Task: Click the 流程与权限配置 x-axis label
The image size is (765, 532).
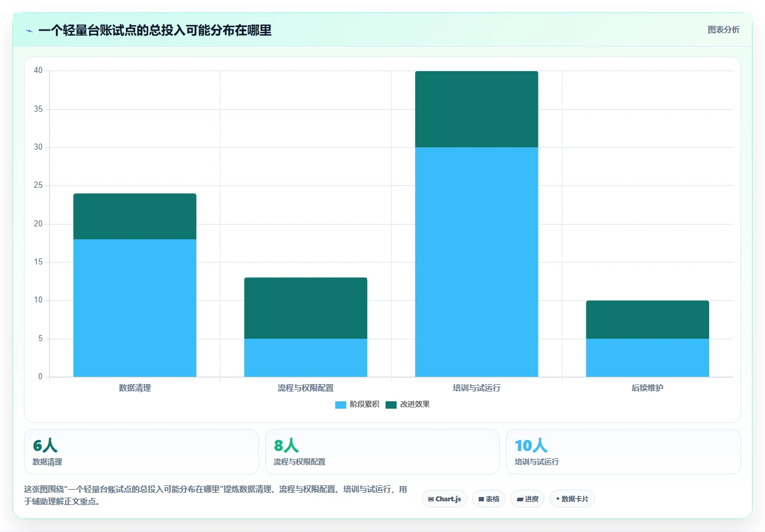Action: 306,388
